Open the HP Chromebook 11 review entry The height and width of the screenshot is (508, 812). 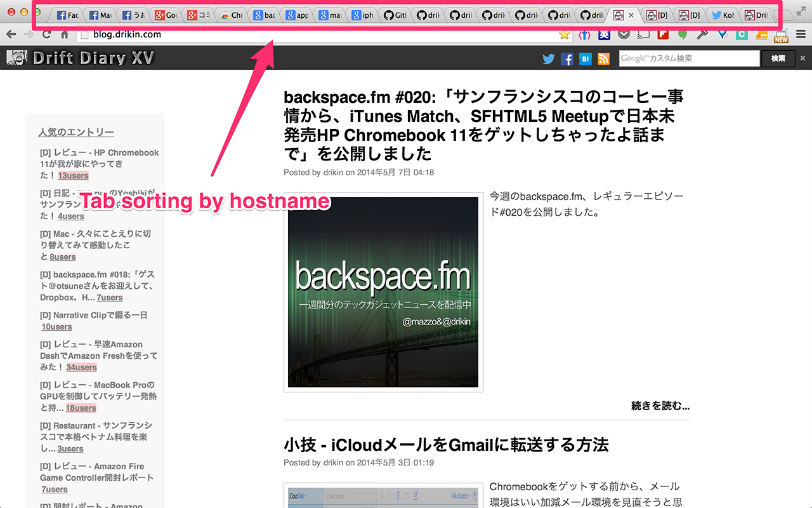99,164
